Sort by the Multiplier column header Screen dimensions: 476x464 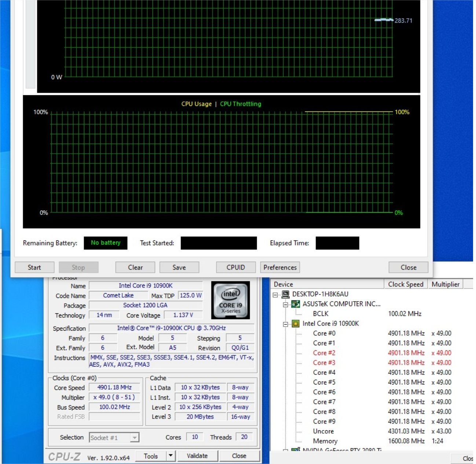click(x=446, y=284)
